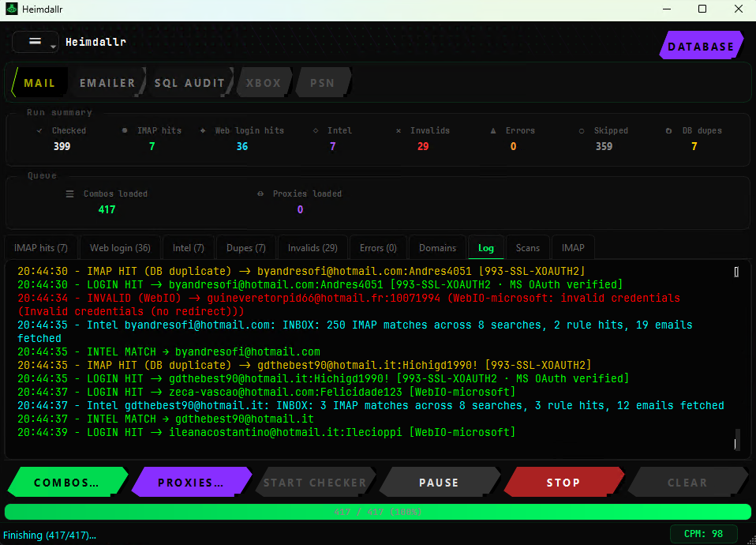The image size is (756, 545).
Task: Open the SQL AUDIT module tab
Action: 189,83
